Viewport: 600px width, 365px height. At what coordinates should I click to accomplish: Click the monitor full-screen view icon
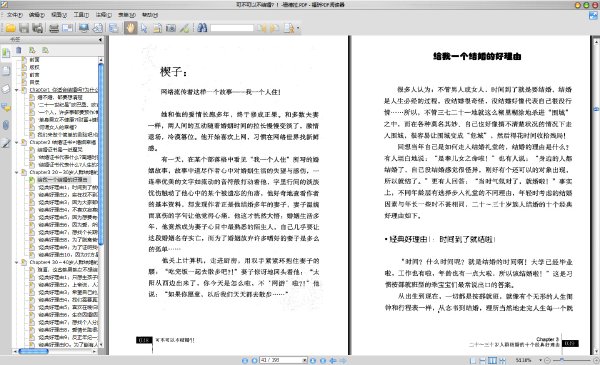pos(84,28)
